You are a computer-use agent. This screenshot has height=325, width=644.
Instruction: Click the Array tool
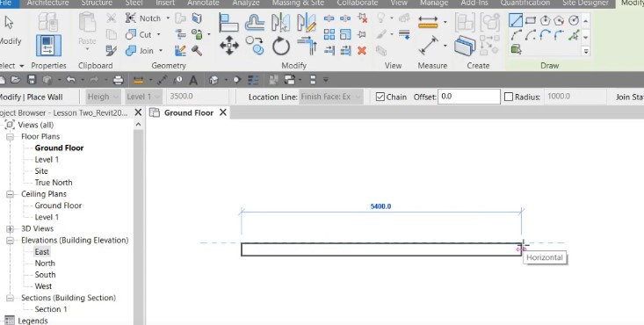pos(329,34)
